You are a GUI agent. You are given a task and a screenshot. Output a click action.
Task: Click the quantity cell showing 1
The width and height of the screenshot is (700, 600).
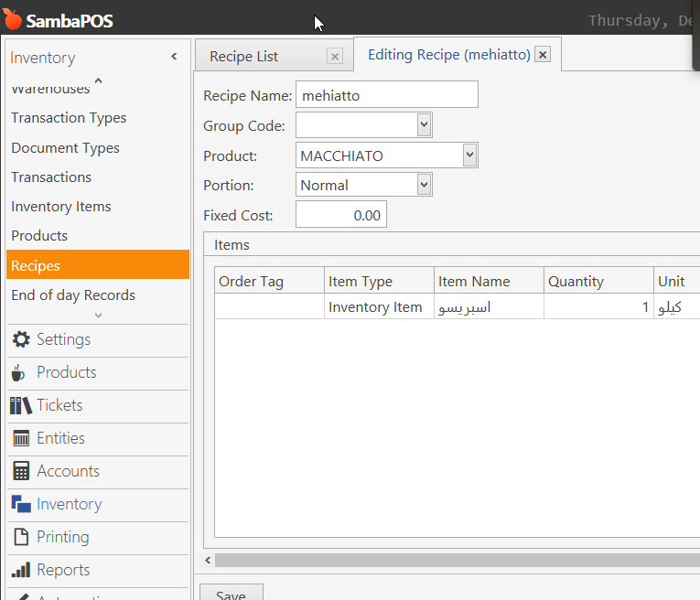point(598,306)
